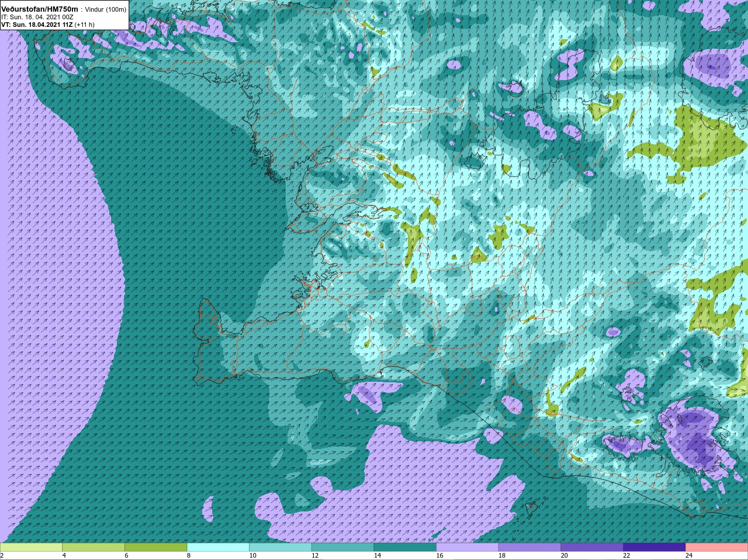Viewport: 748px width, 560px height.
Task: Click the light teal 10–12 m/s legend swatch
Action: [x=280, y=547]
